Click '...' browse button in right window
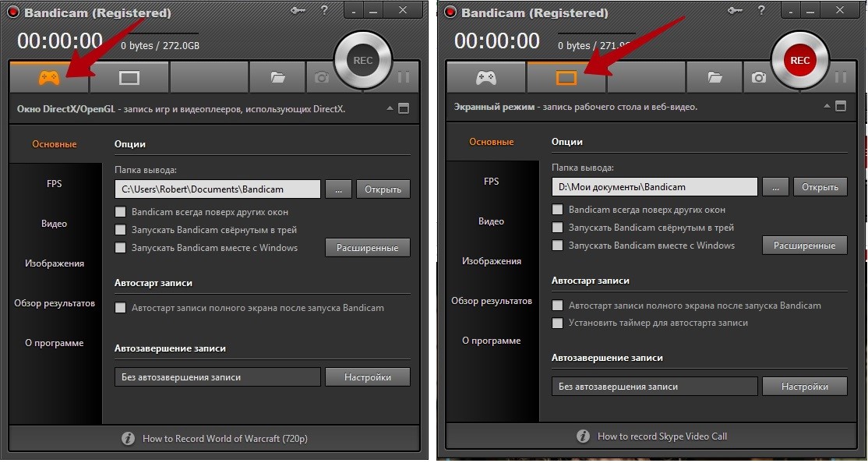This screenshot has width=868, height=463. click(x=775, y=187)
